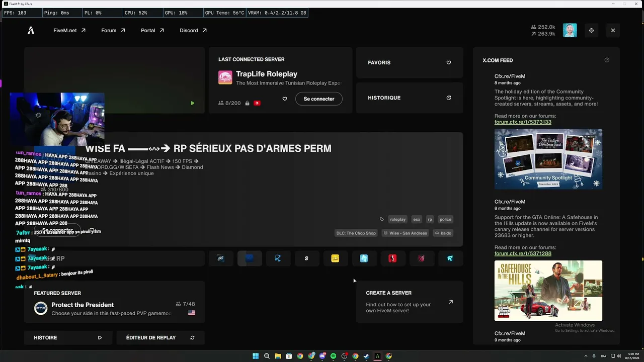Open forum.cfx.re/t/5371288 link
The width and height of the screenshot is (644, 362).
(523, 254)
